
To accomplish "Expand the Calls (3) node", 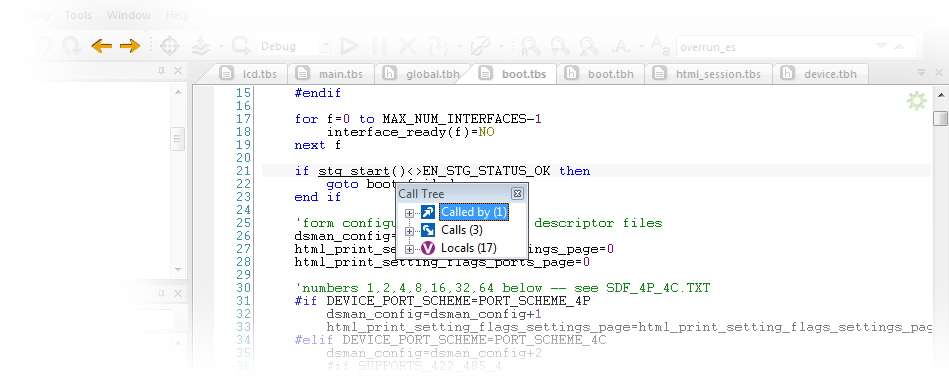I will click(410, 231).
